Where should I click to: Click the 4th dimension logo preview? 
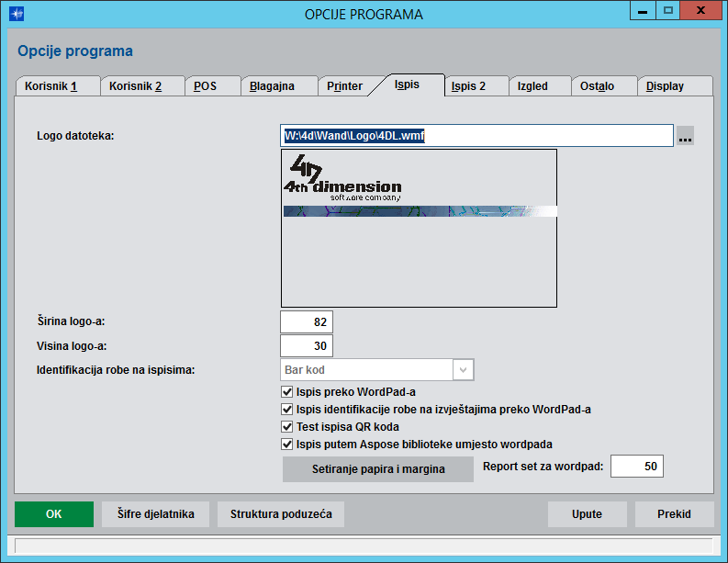click(x=419, y=228)
